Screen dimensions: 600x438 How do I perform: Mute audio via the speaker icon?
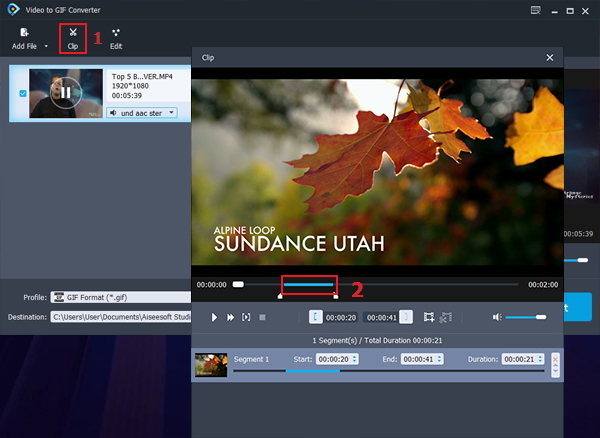click(x=496, y=317)
